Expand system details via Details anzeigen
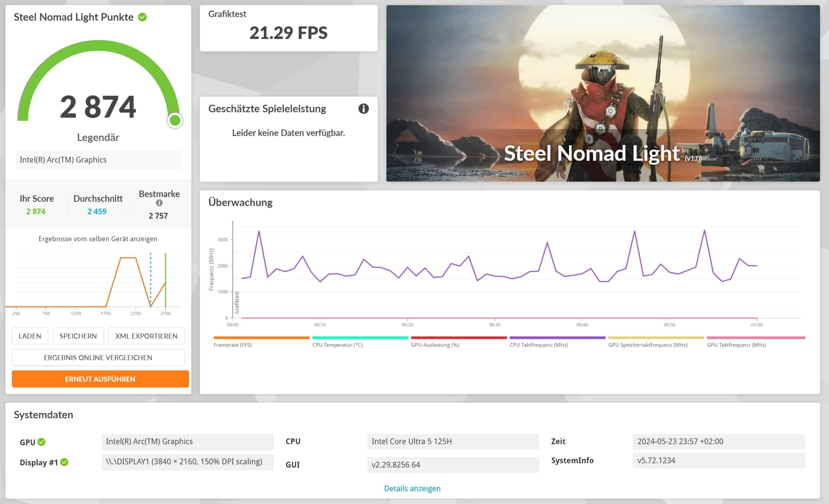829x504 pixels. [412, 489]
